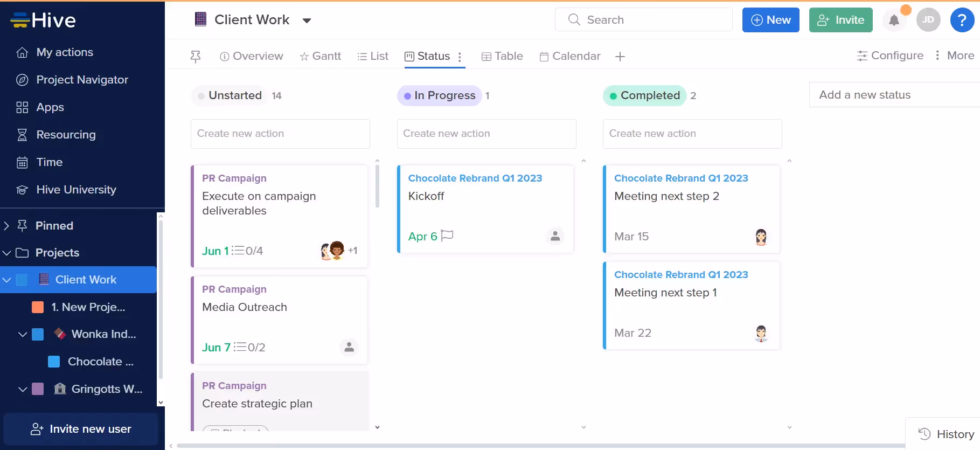Click the purple color square of Gringotts project
980x450 pixels.
[x=38, y=389]
